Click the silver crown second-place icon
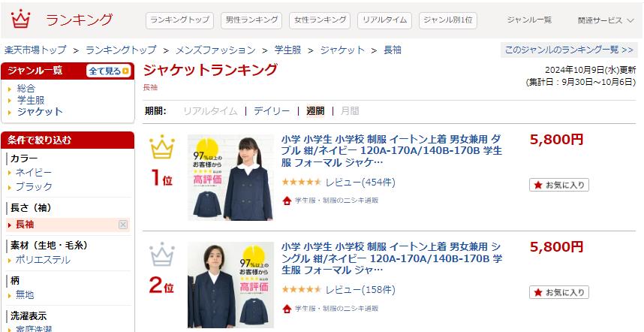 click(162, 255)
